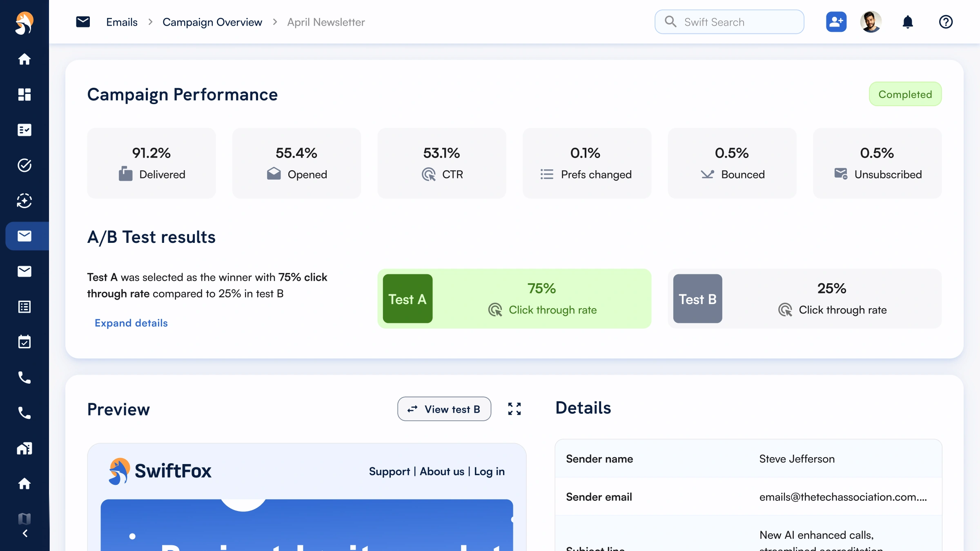
Task: Click the Sender email label
Action: (599, 497)
